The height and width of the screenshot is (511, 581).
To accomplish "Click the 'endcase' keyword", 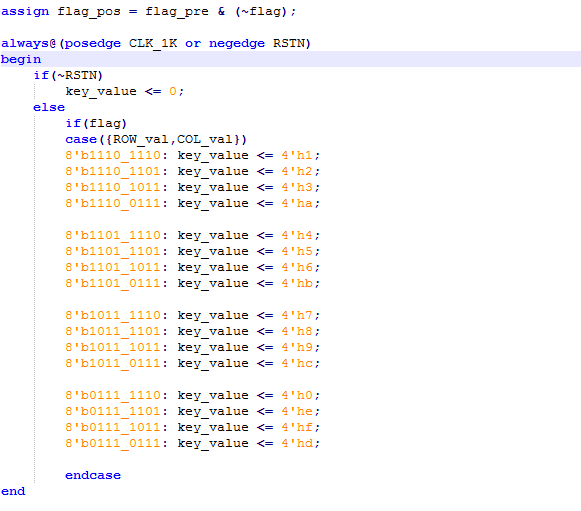I will (93, 475).
